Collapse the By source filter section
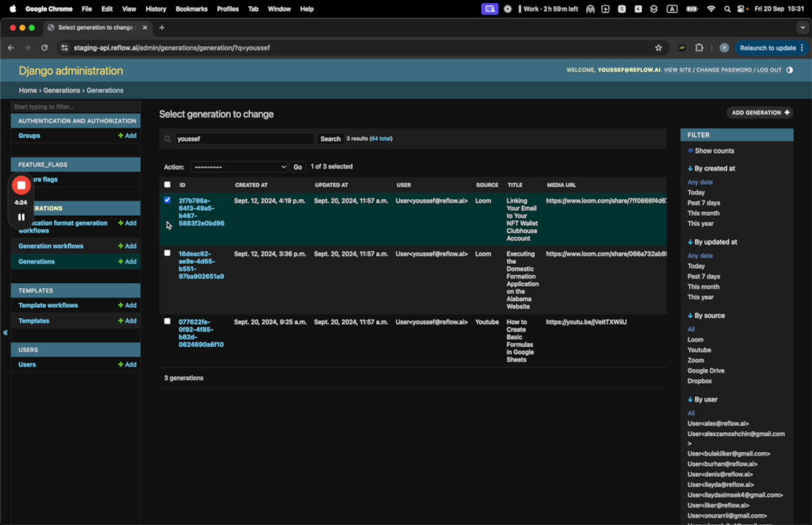This screenshot has width=812, height=525. point(706,316)
